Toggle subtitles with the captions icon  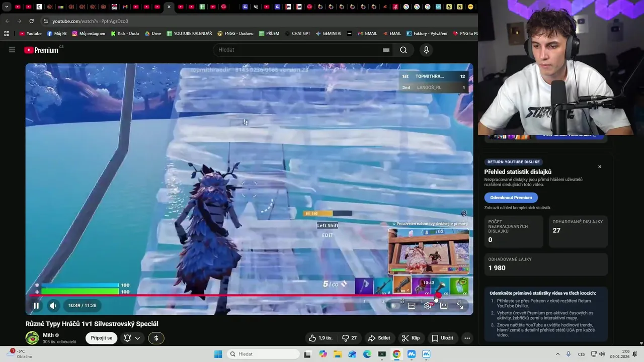click(412, 305)
